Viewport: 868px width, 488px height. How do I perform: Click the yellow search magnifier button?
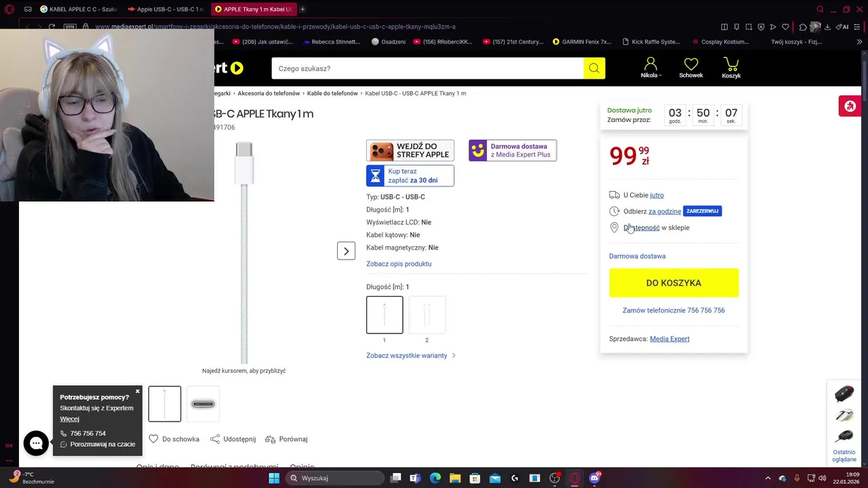pos(594,68)
